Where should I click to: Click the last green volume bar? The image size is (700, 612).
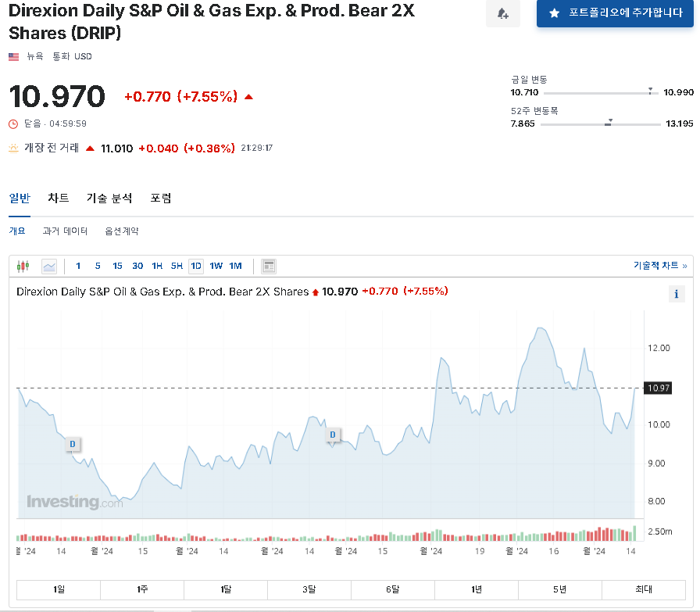tap(634, 533)
